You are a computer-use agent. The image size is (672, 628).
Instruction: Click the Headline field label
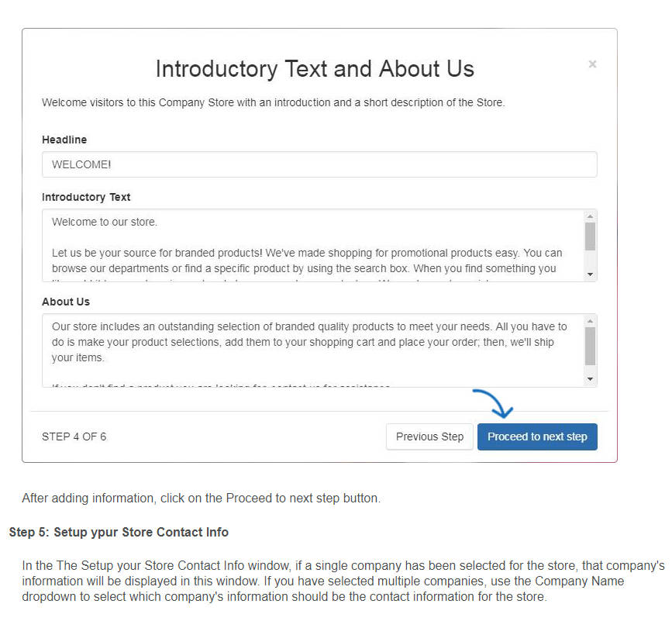point(64,140)
